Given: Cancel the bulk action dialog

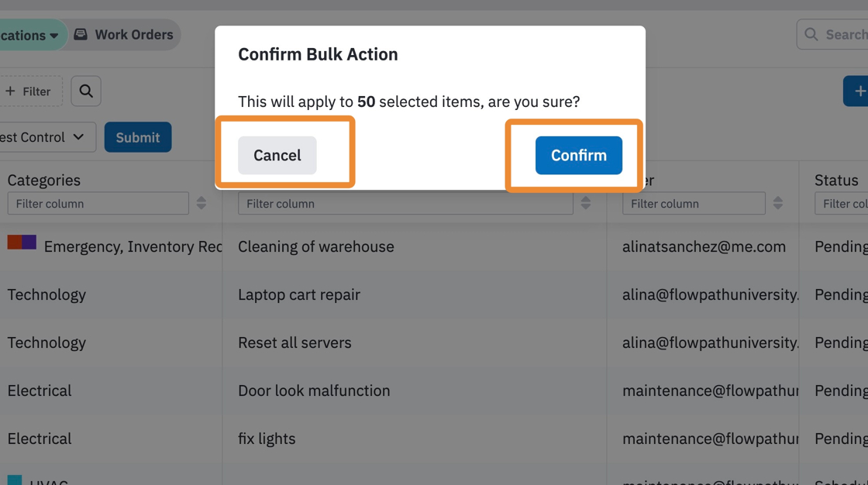Looking at the screenshot, I should pos(277,155).
